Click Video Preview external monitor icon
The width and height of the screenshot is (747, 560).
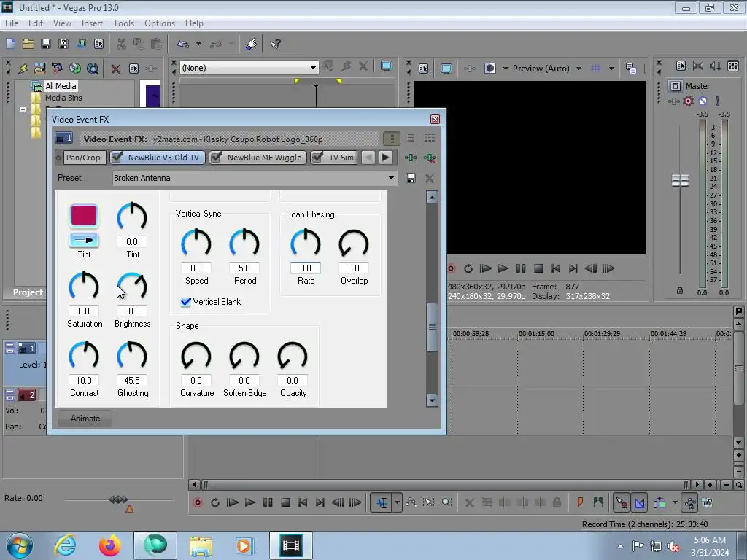[446, 69]
